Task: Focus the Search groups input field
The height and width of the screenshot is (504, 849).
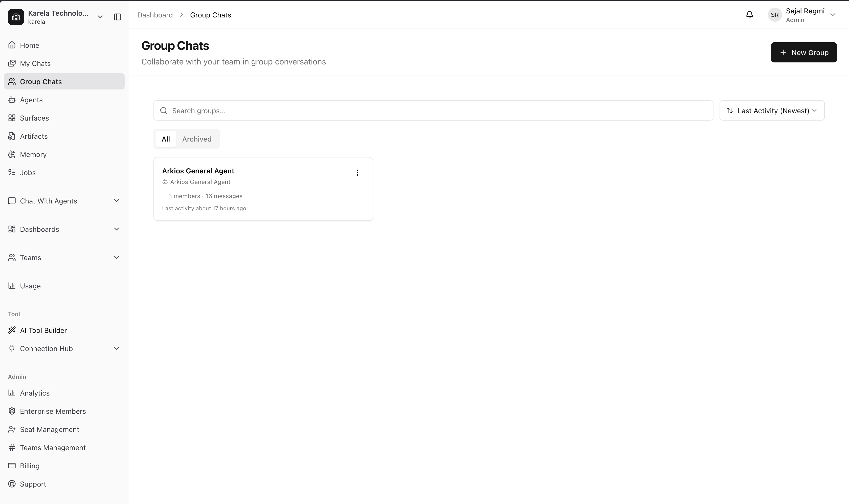Action: (433, 110)
